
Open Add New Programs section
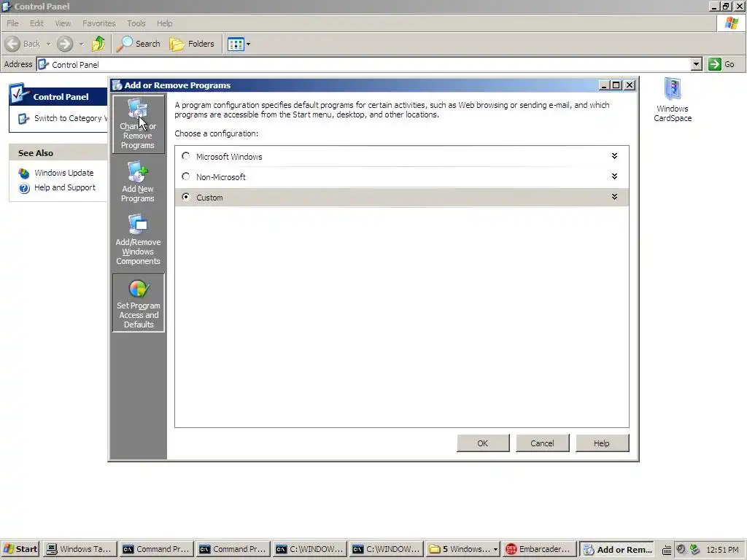138,182
